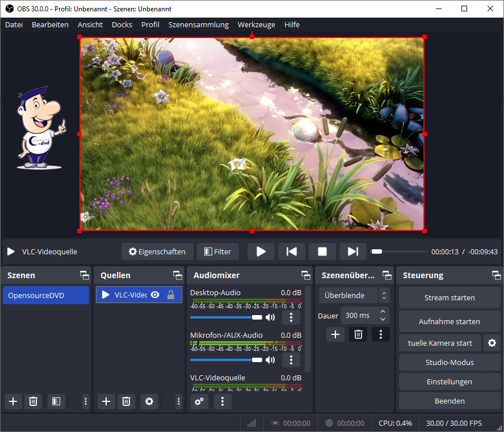Image resolution: width=504 pixels, height=432 pixels.
Task: Stop media playback
Action: click(322, 251)
